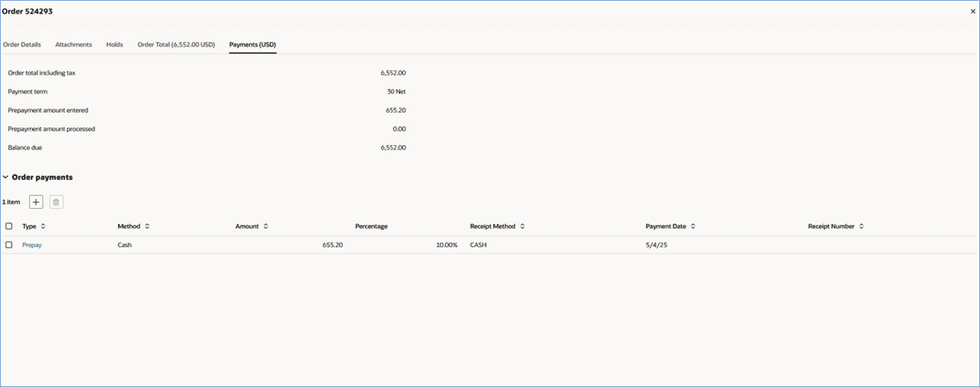Open the Prepay payment details
980x387 pixels.
click(x=32, y=244)
